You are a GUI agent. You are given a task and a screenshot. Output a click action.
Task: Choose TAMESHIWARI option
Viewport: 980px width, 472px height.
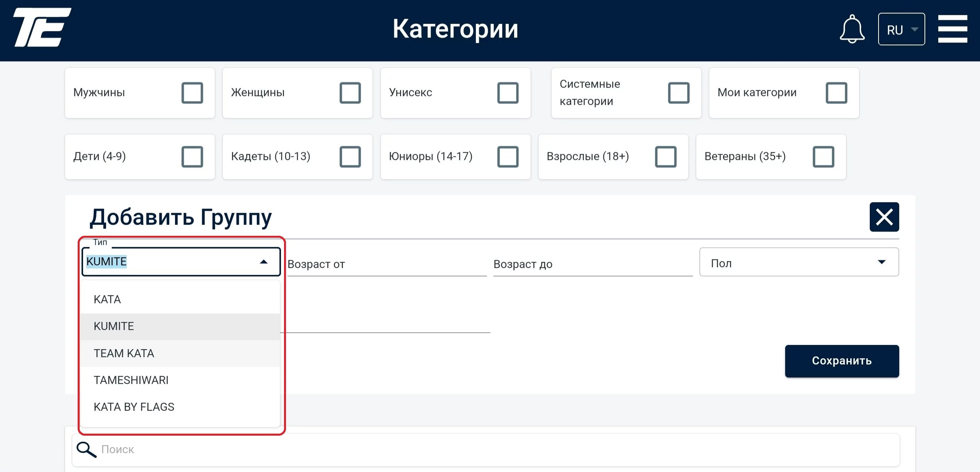[x=180, y=380]
